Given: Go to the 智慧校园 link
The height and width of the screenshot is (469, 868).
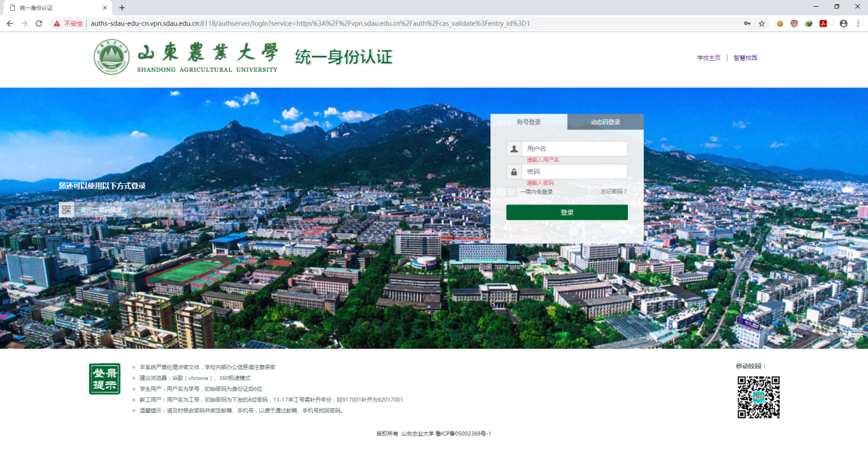Looking at the screenshot, I should point(745,58).
